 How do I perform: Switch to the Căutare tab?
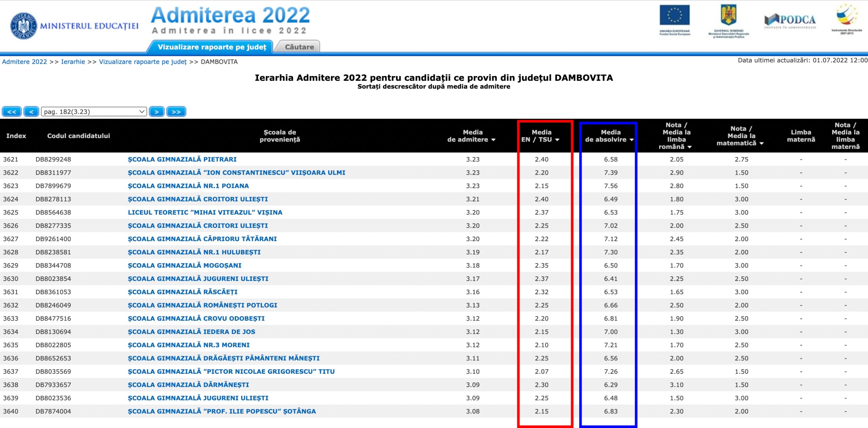coord(299,47)
